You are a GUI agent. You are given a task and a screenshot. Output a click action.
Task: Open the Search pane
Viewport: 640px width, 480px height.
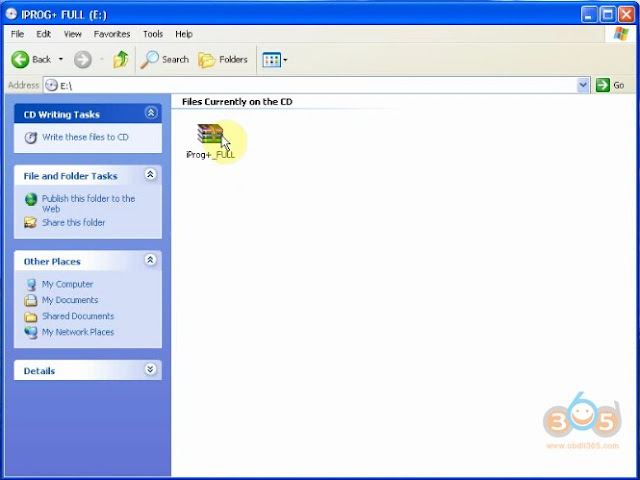(x=164, y=60)
